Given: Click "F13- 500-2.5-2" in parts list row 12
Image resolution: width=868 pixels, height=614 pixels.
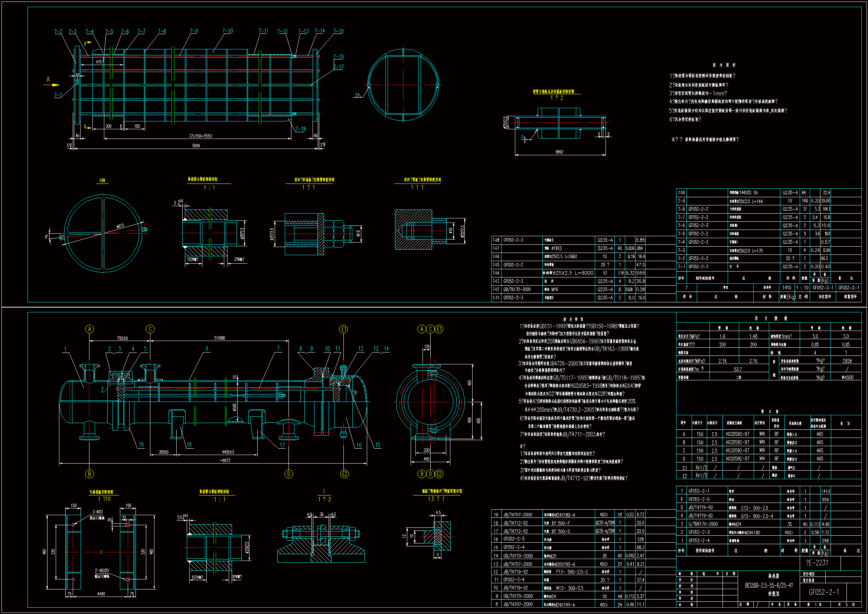Looking at the screenshot, I should (x=572, y=572).
